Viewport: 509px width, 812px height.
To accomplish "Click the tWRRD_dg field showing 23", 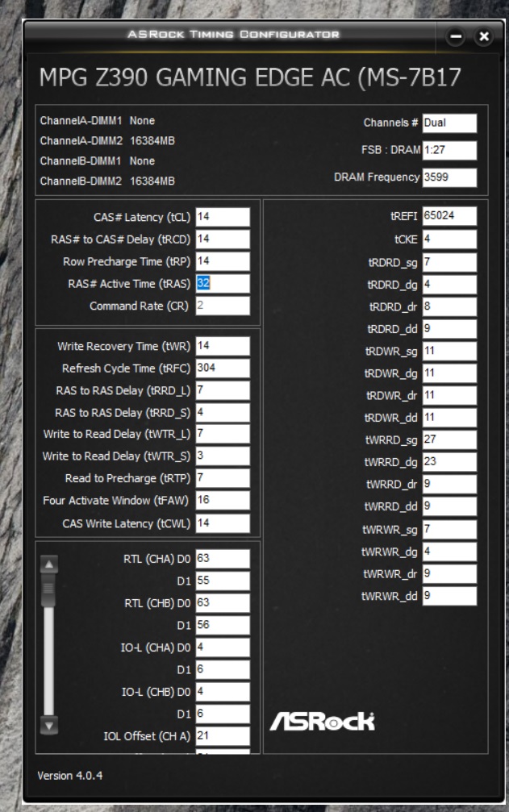I will point(449,463).
